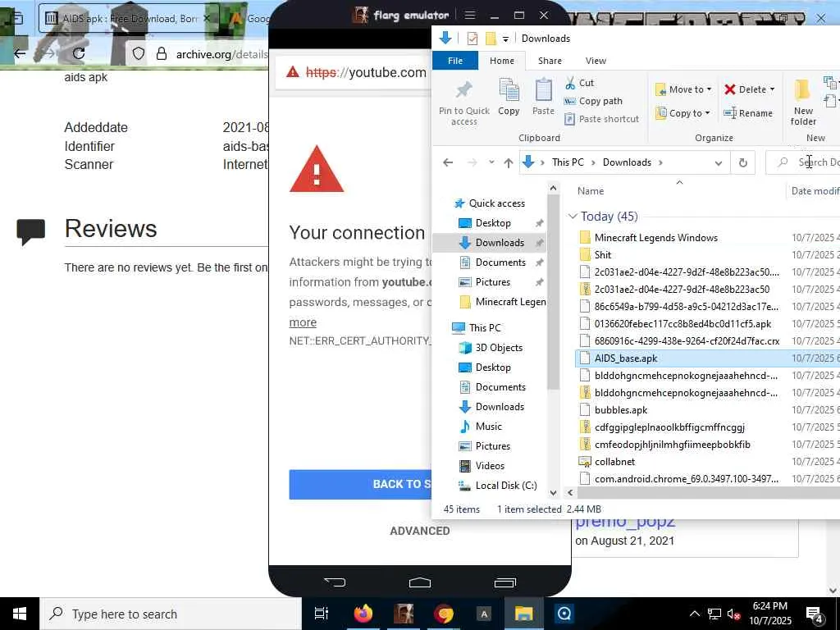
Task: Click the Copy button in Clipboard group
Action: coord(509,97)
